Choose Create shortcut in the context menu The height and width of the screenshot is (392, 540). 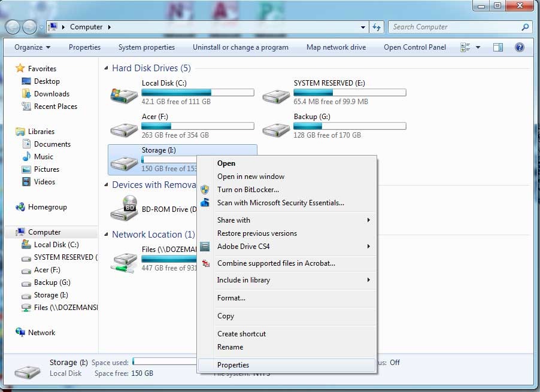(x=287, y=334)
